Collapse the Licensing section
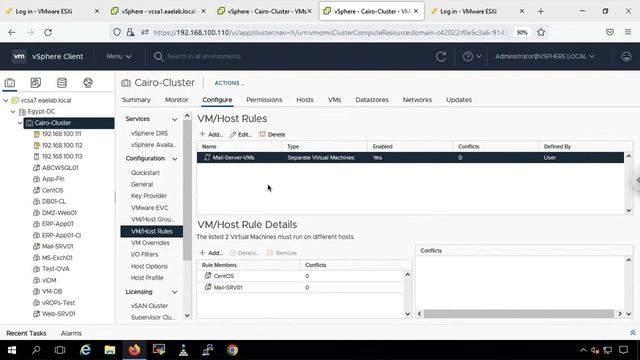This screenshot has width=640, height=360. [175, 292]
